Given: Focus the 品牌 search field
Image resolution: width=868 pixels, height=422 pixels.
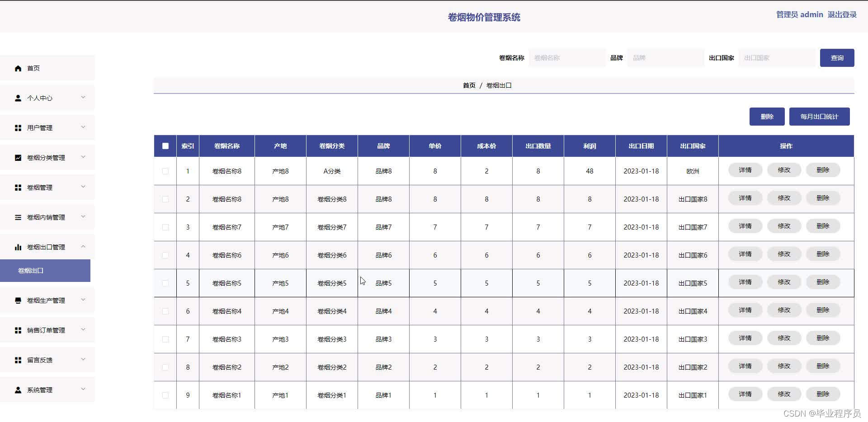Looking at the screenshot, I should point(665,58).
